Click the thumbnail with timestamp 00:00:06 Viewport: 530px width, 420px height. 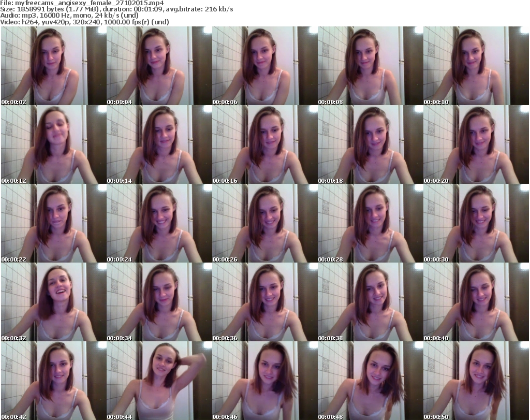(264, 66)
